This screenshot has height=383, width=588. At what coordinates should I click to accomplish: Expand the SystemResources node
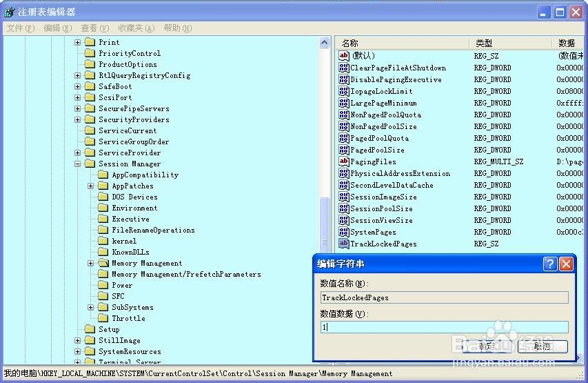[x=78, y=351]
